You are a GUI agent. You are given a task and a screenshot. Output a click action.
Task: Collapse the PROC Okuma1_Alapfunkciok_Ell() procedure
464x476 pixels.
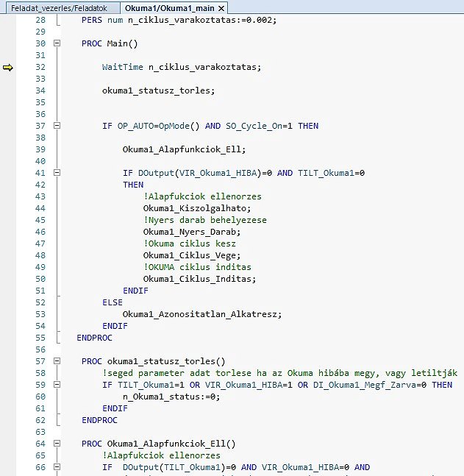click(57, 444)
